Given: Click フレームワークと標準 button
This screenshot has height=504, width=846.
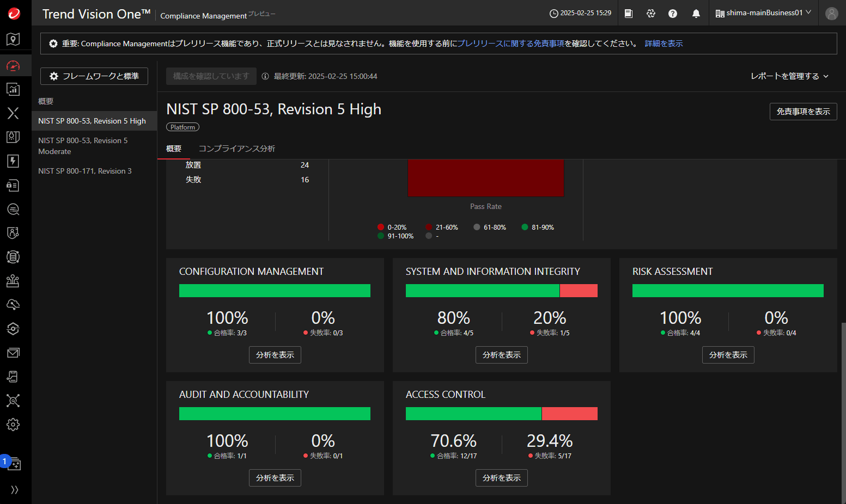Looking at the screenshot, I should coord(94,76).
